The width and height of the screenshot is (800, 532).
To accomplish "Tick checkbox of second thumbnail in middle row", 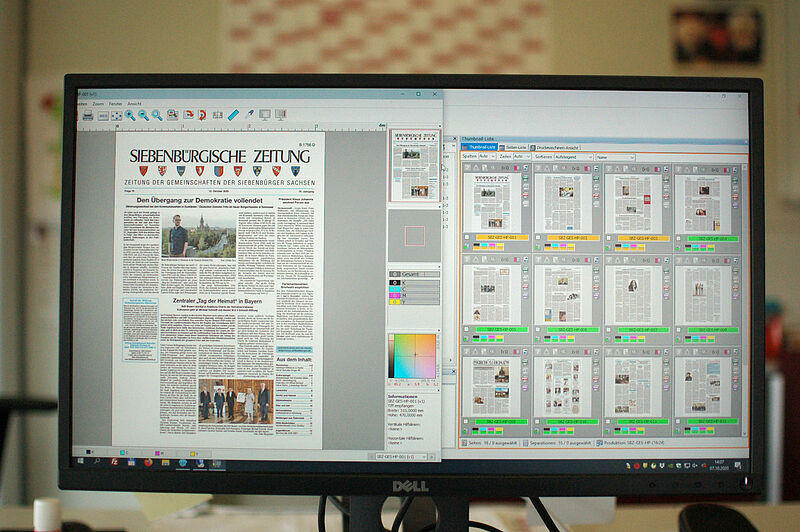I will [538, 330].
